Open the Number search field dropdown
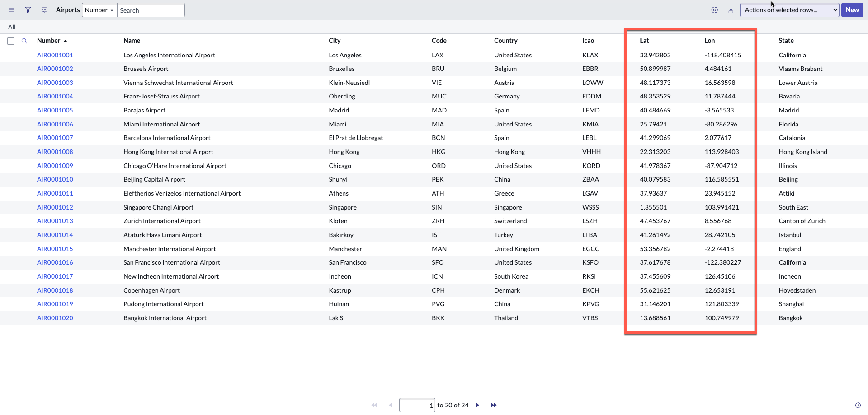 point(99,10)
